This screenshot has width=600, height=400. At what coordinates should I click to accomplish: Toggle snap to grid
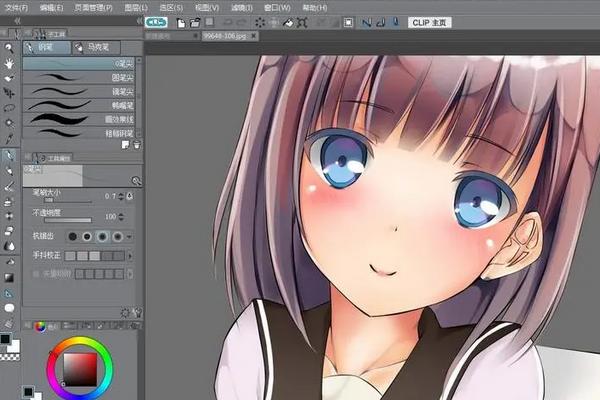(x=396, y=23)
